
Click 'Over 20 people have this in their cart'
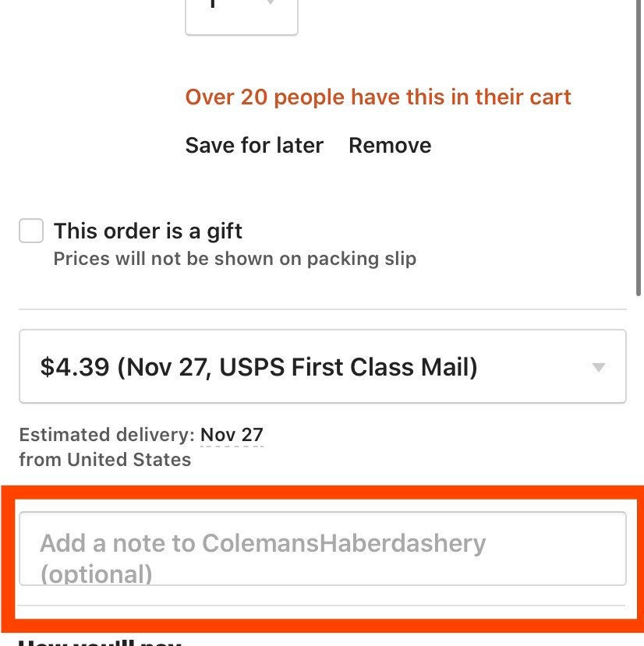378,97
